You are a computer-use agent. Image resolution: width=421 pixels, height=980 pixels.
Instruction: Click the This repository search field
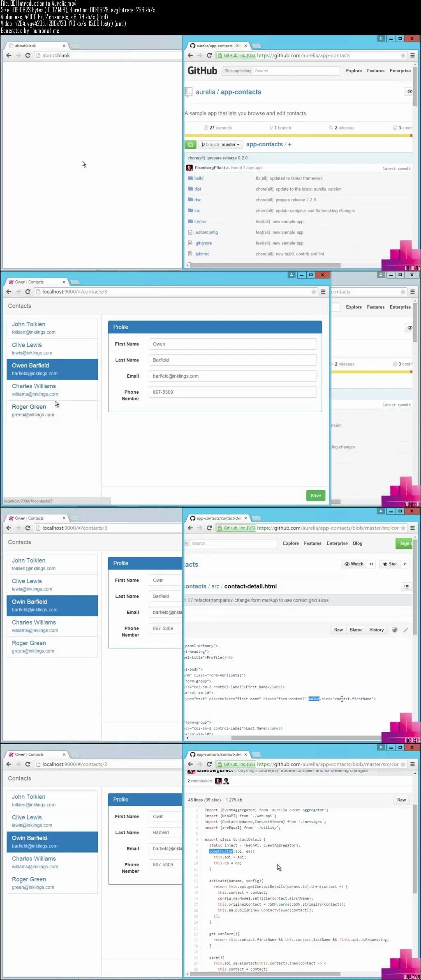[x=281, y=71]
